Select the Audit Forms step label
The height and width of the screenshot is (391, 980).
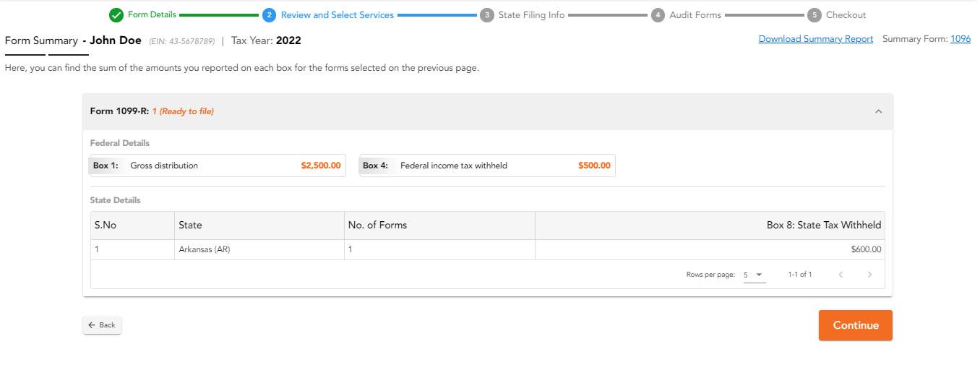(x=695, y=14)
